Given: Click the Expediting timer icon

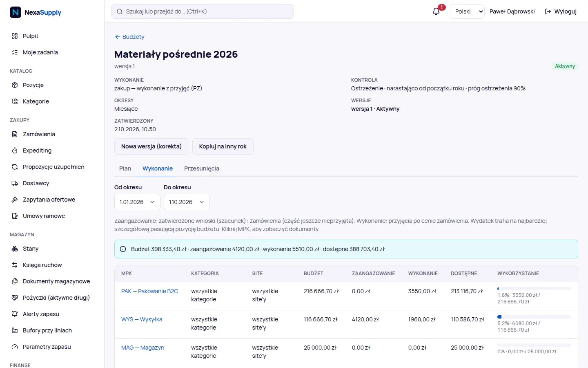Looking at the screenshot, I should pos(15,150).
